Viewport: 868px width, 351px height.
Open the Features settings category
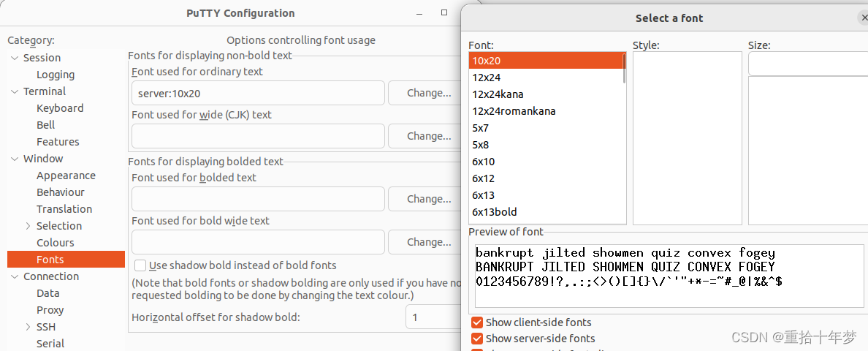click(x=58, y=143)
